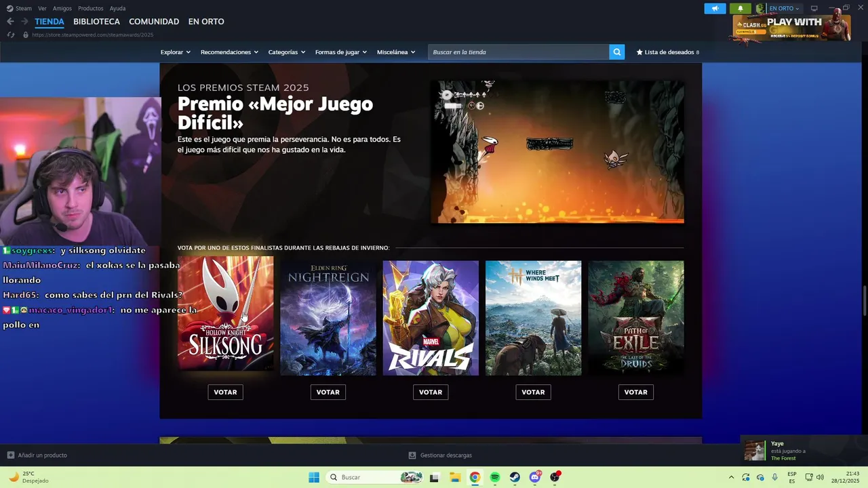
Task: Click the store URL address
Action: coord(93,35)
